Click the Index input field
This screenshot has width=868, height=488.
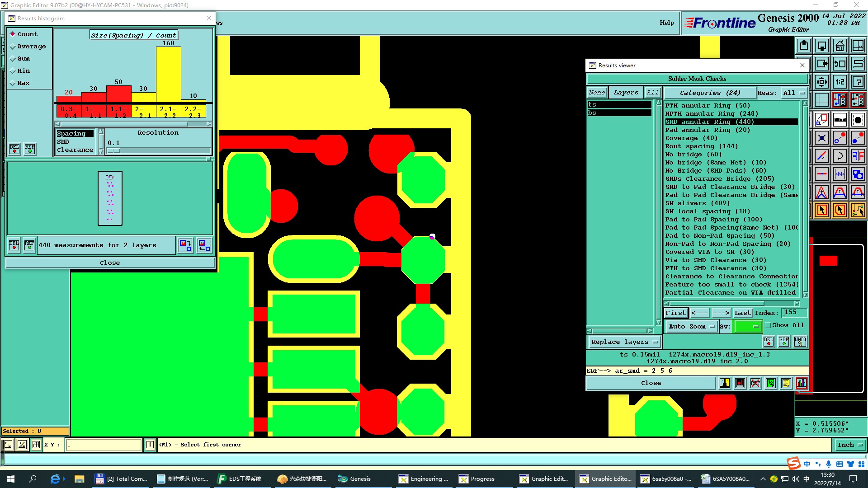point(795,313)
